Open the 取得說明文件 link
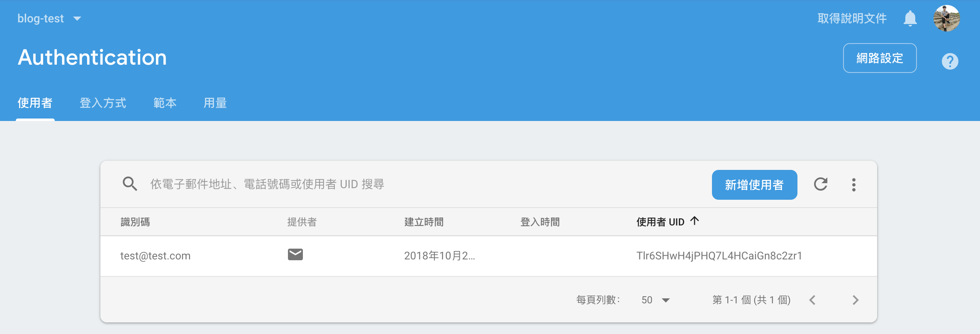Image resolution: width=980 pixels, height=334 pixels. 852,19
